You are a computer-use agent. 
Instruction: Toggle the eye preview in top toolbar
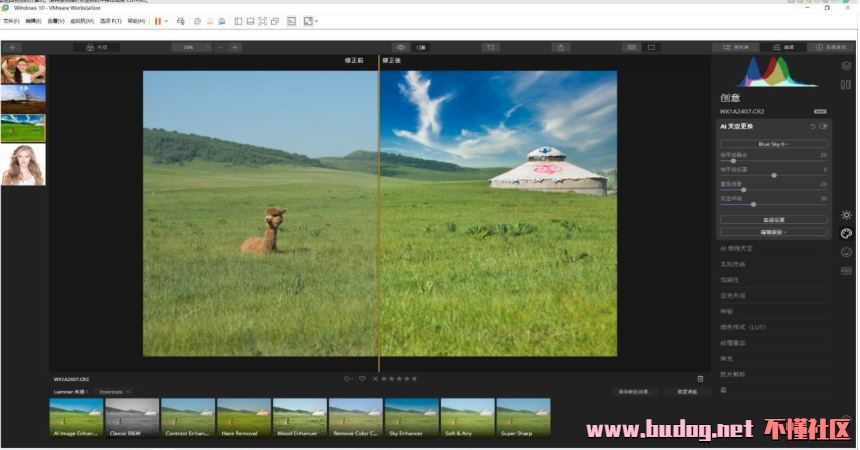[400, 47]
